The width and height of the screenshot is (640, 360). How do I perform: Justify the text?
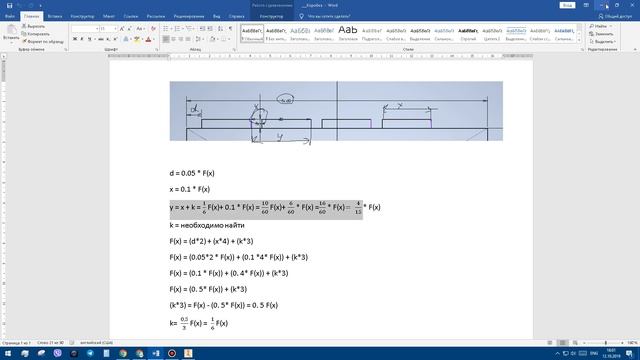point(188,39)
